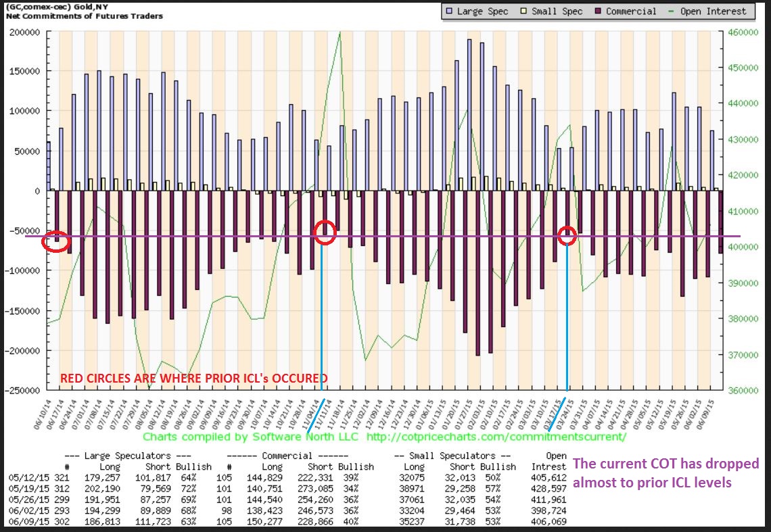
Task: Click the 200000 label on left axis
Action: coord(24,32)
